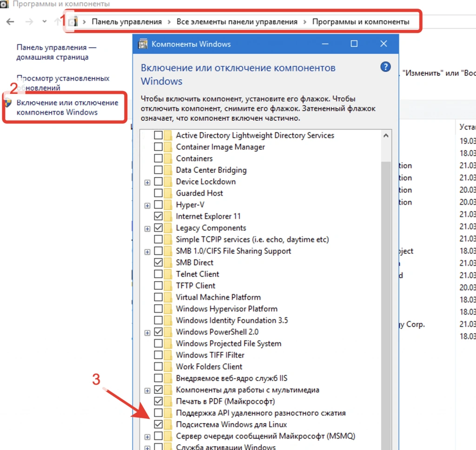Uncheck the Internet Explorer 11 checkbox
Screen dimensions: 476x450
(x=158, y=216)
